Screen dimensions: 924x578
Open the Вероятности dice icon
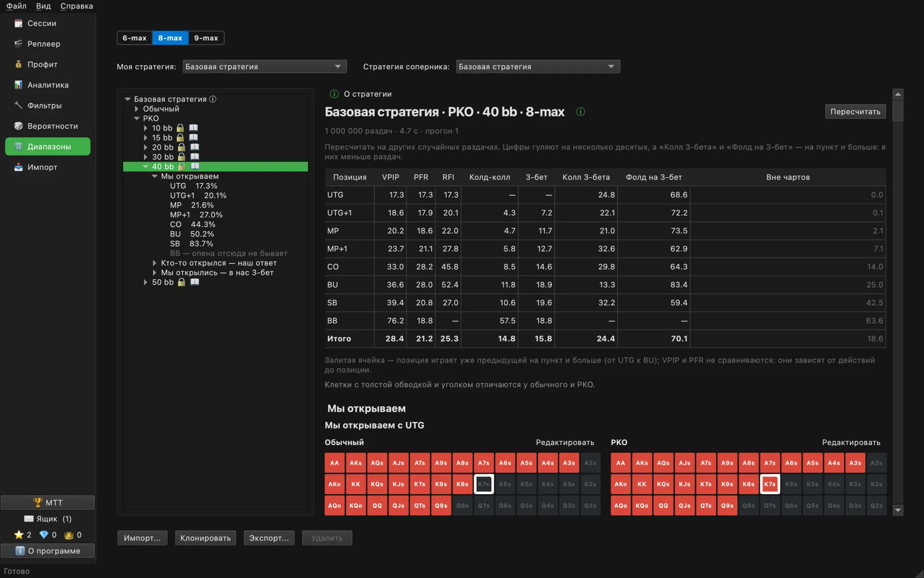[18, 126]
